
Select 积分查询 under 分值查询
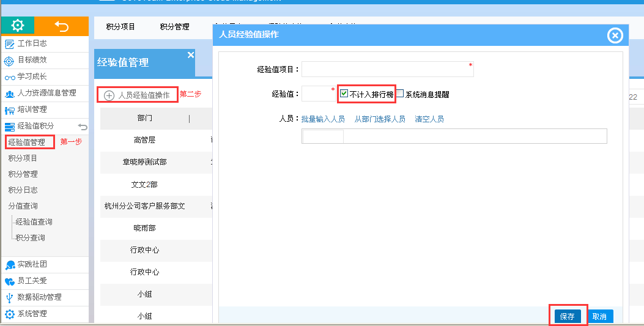[x=31, y=238]
